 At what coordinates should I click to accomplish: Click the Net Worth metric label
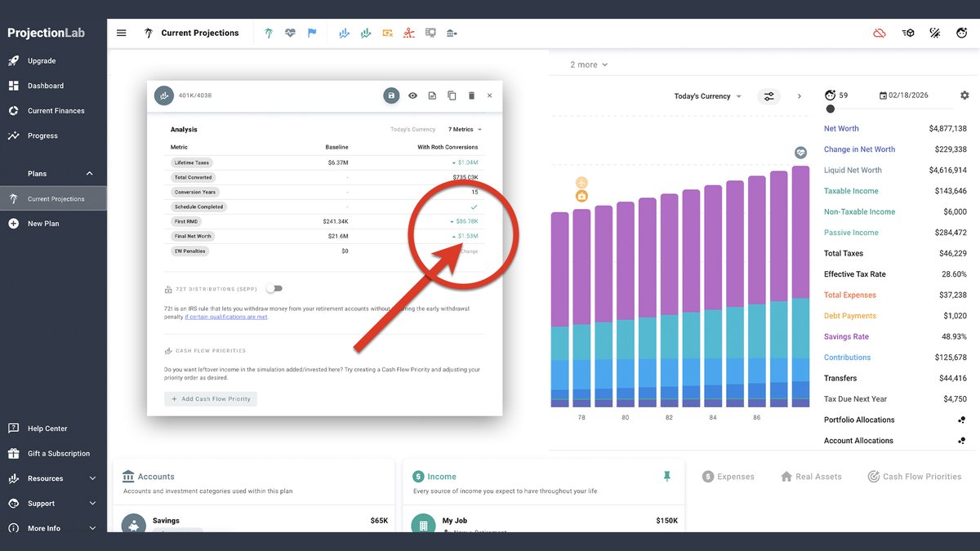pyautogui.click(x=841, y=129)
